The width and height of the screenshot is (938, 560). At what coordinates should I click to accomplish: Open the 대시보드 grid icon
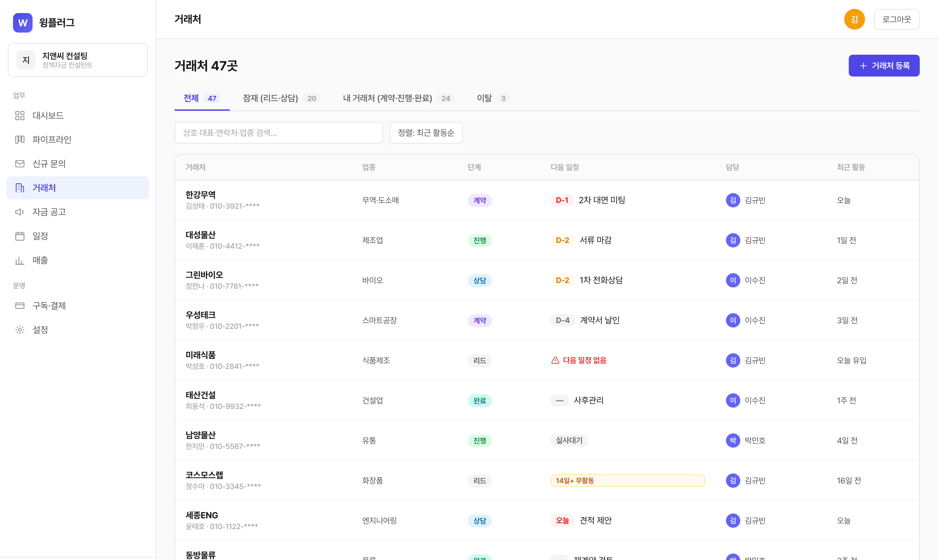coord(20,116)
